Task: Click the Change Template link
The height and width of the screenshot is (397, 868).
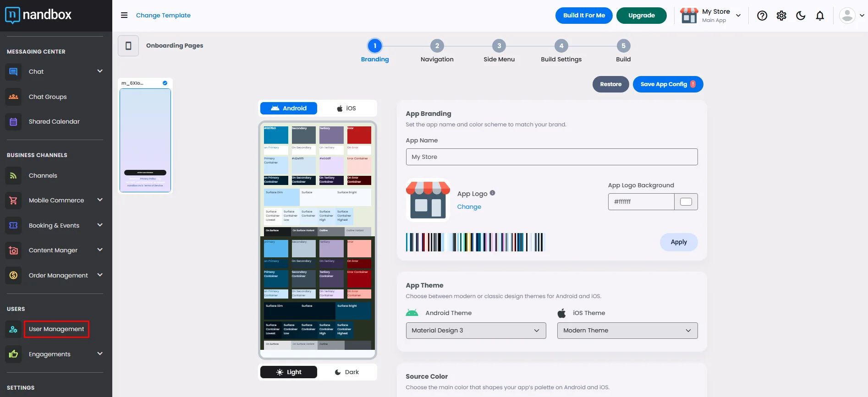Action: tap(163, 16)
